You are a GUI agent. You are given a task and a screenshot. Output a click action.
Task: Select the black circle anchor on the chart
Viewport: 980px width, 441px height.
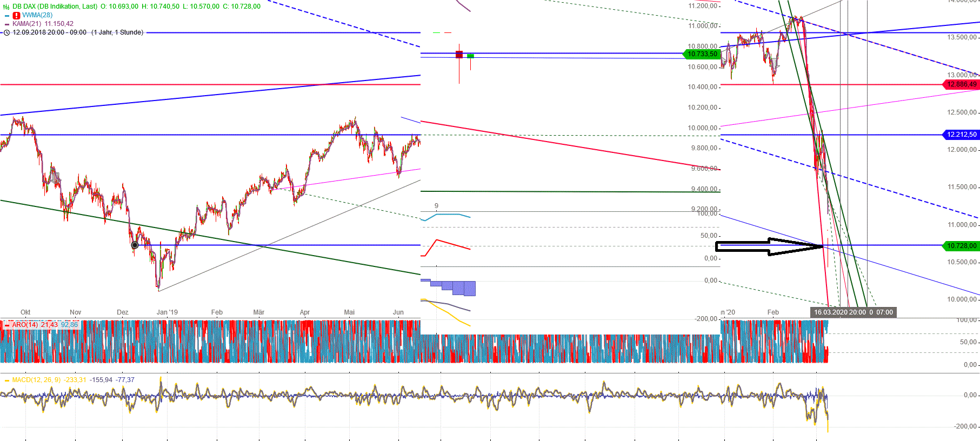coord(135,245)
